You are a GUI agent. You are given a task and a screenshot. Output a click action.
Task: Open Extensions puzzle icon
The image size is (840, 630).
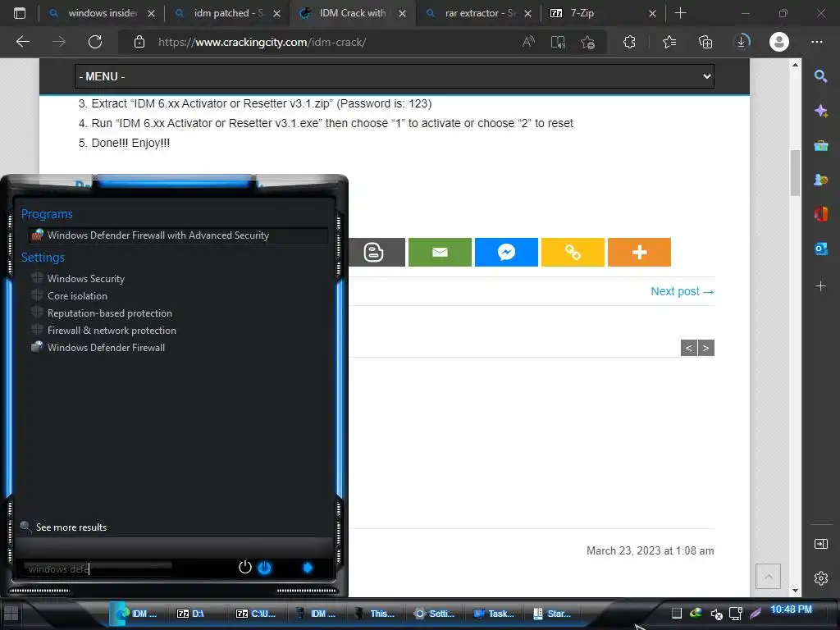point(629,42)
